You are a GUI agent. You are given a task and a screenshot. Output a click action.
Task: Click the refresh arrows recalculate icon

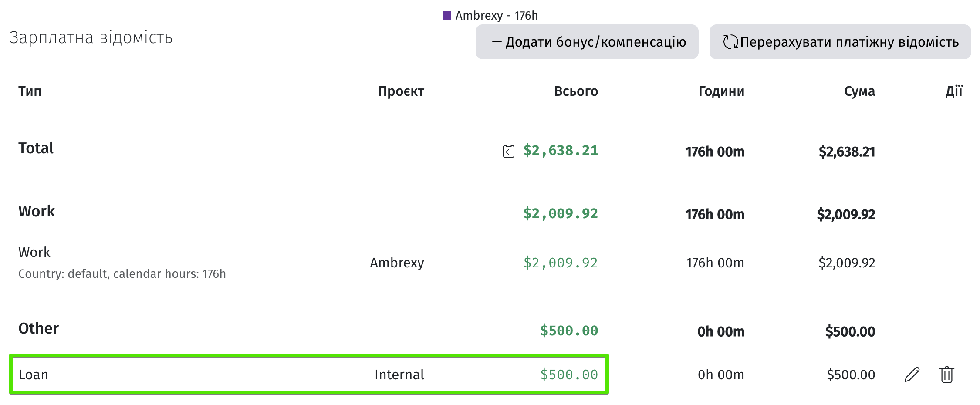(x=730, y=42)
